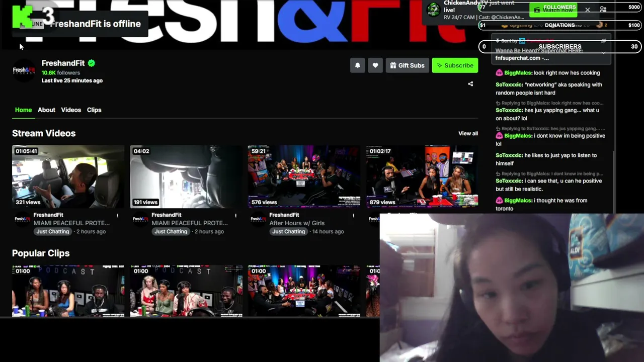Open the Videos tab
Viewport: 644px width, 362px height.
[x=71, y=110]
